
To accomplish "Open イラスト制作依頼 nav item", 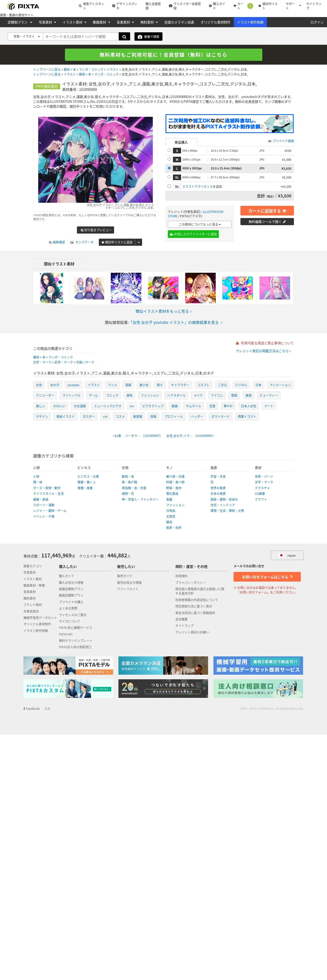I will pos(250,22).
